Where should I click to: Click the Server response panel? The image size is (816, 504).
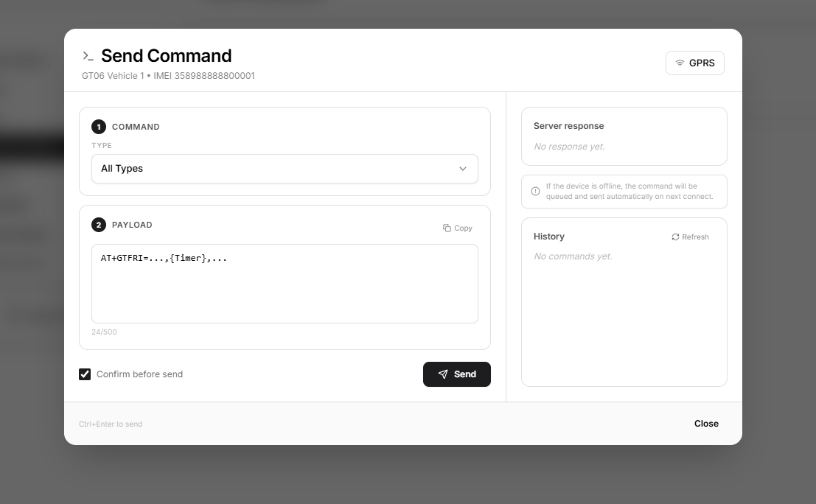[x=624, y=136]
